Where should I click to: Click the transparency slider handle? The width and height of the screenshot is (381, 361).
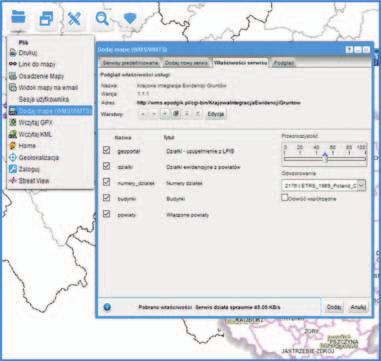[x=326, y=157]
